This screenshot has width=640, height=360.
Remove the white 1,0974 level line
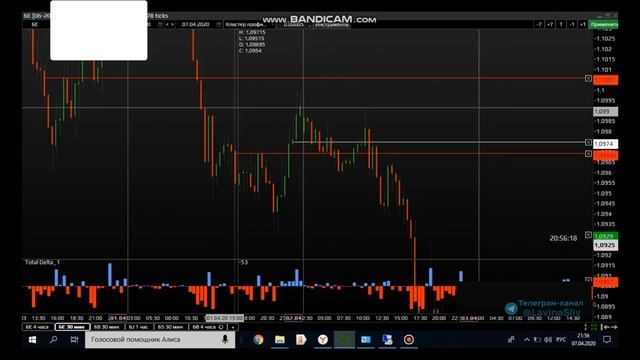pyautogui.click(x=588, y=142)
